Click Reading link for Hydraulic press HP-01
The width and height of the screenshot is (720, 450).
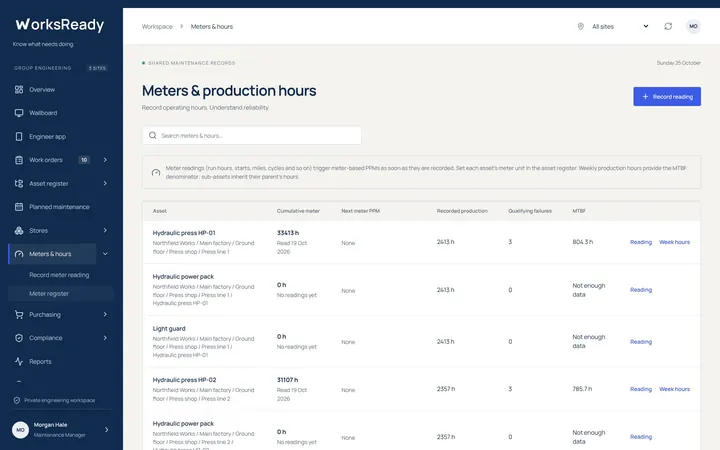click(x=641, y=242)
